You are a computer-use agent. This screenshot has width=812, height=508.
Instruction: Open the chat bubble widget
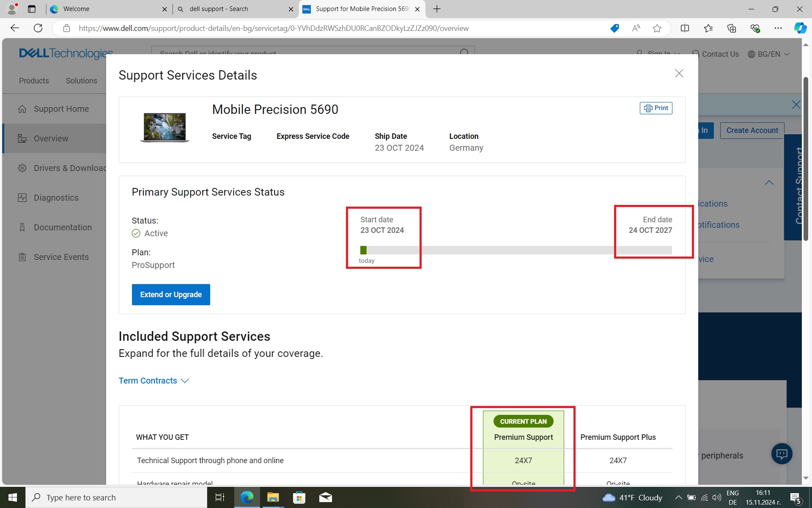(x=782, y=454)
